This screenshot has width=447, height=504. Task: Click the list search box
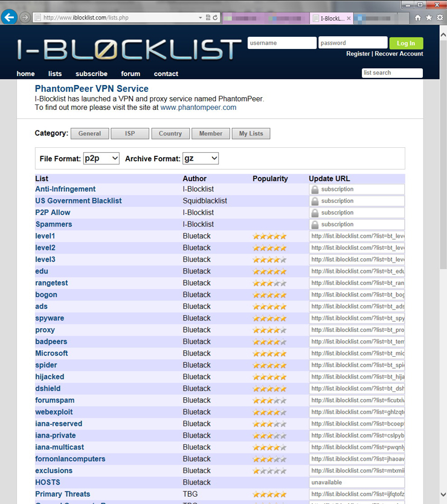coord(392,73)
